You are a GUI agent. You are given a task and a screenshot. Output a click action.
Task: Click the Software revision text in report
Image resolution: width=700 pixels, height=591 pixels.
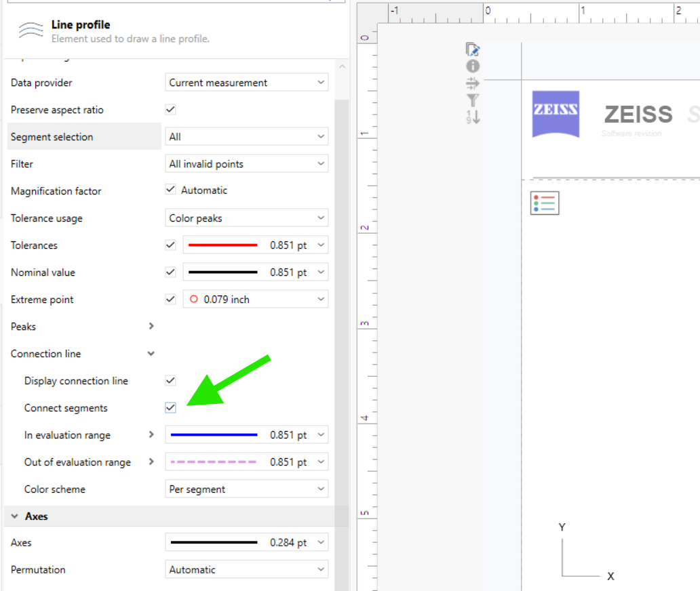tap(631, 134)
